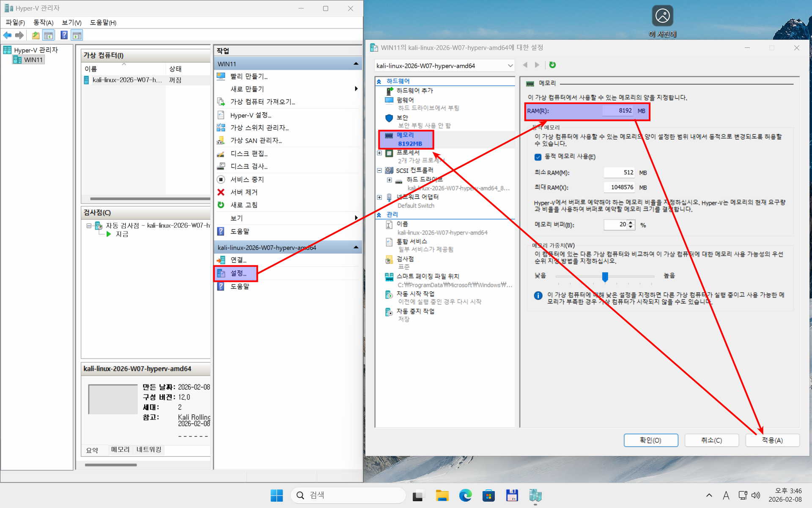The image size is (812, 508).
Task: Click the up-folder icon in Hyper-V toolbar
Action: pyautogui.click(x=36, y=35)
